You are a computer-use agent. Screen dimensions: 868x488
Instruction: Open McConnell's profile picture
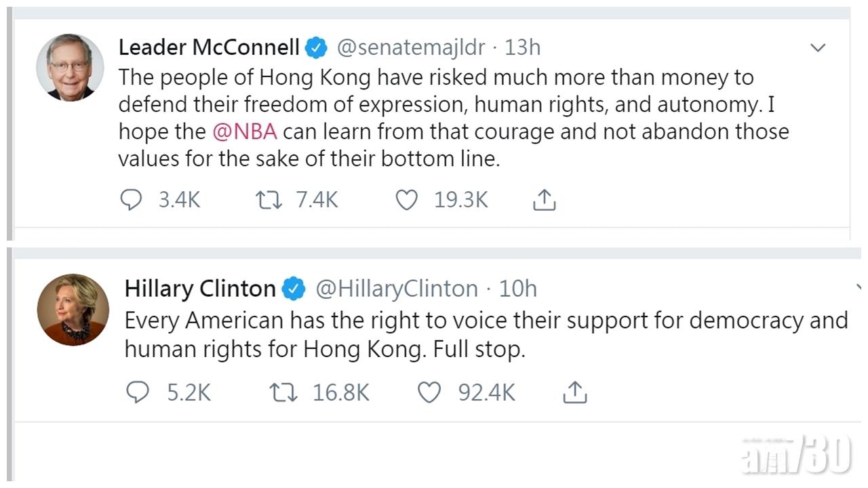coord(70,68)
